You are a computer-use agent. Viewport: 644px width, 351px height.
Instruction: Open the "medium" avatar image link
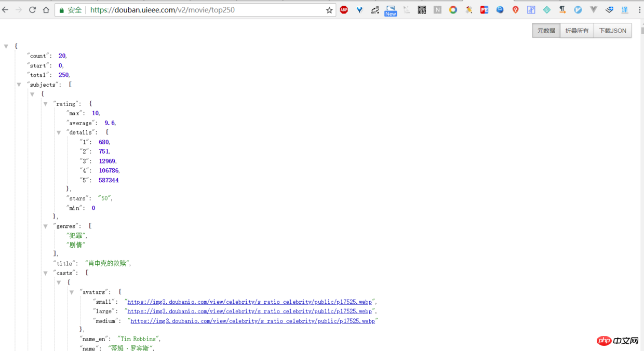click(252, 321)
